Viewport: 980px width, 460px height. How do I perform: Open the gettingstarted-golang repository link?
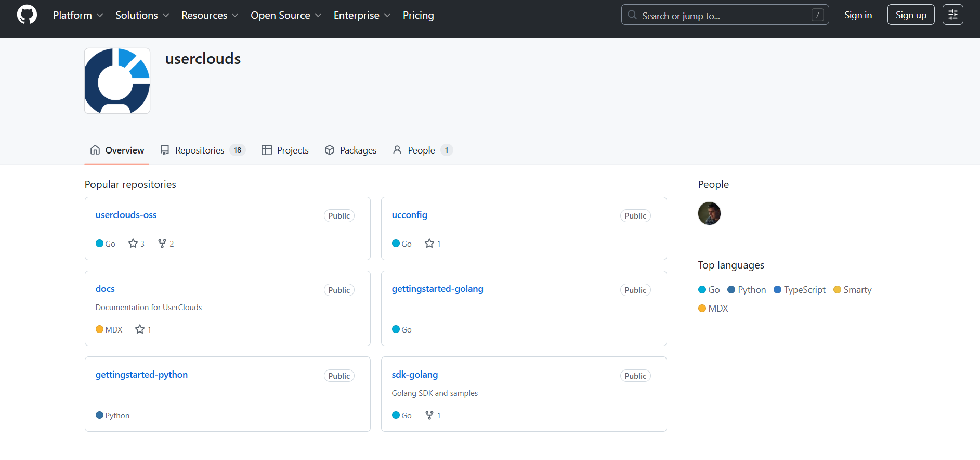(437, 289)
